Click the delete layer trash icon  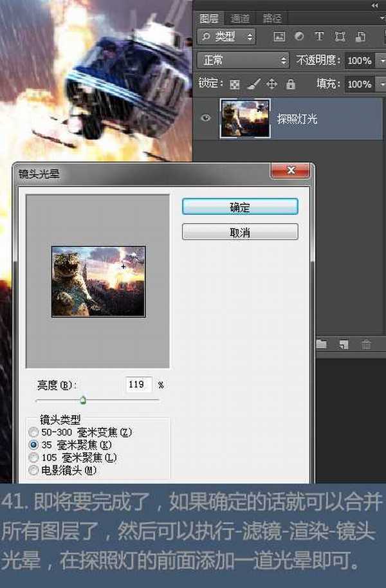366,345
